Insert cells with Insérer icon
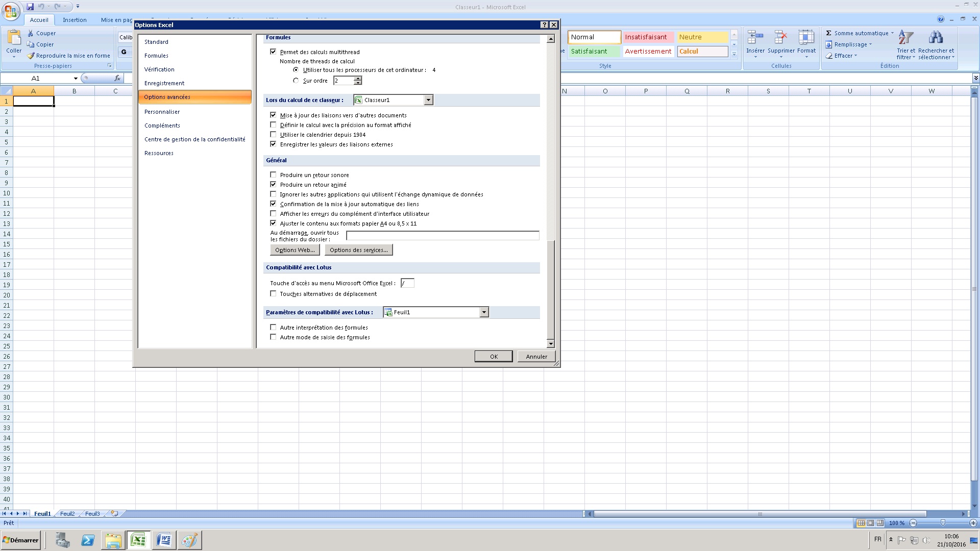This screenshot has height=551, width=980. [755, 38]
